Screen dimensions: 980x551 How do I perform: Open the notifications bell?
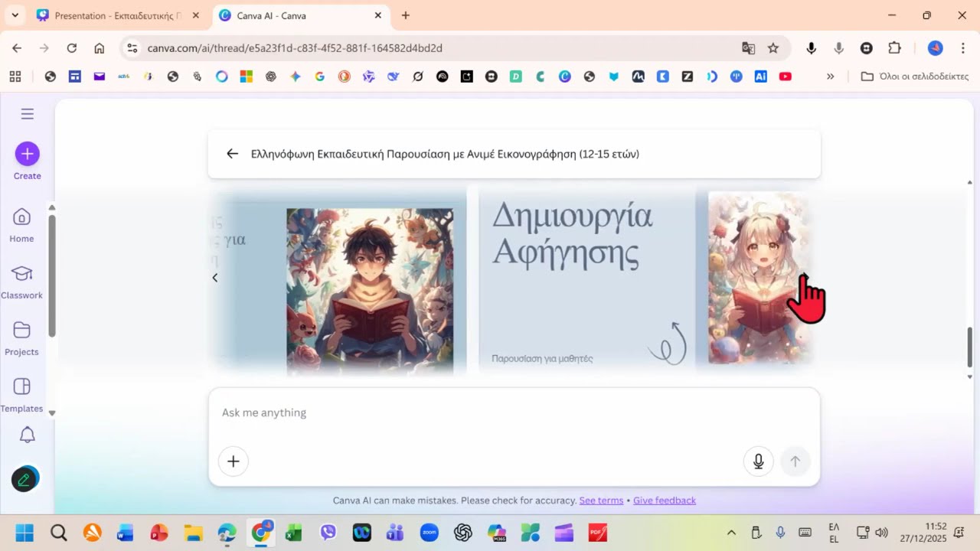tap(27, 435)
